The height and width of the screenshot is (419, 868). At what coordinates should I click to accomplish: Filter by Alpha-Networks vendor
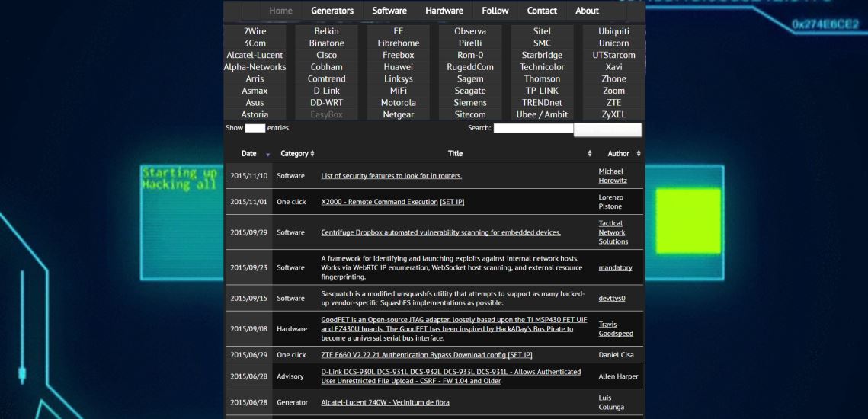255,67
